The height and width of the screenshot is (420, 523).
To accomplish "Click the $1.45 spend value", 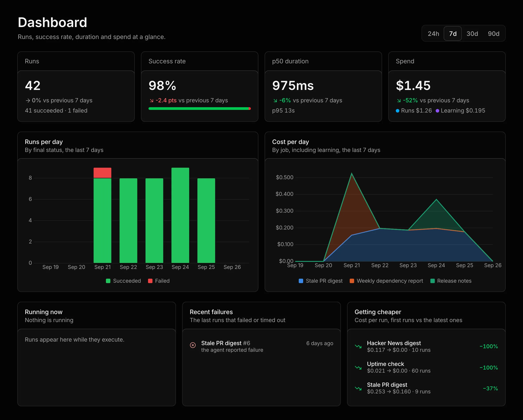I will 413,86.
